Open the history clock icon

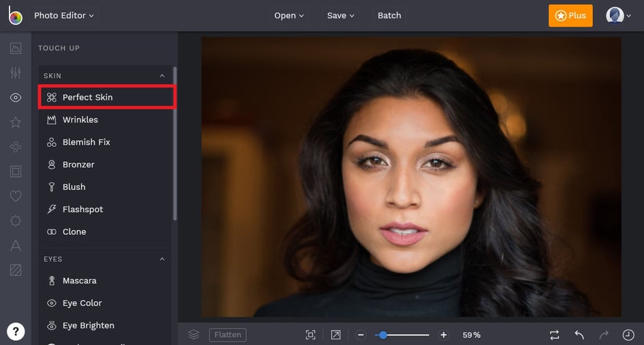(x=628, y=335)
